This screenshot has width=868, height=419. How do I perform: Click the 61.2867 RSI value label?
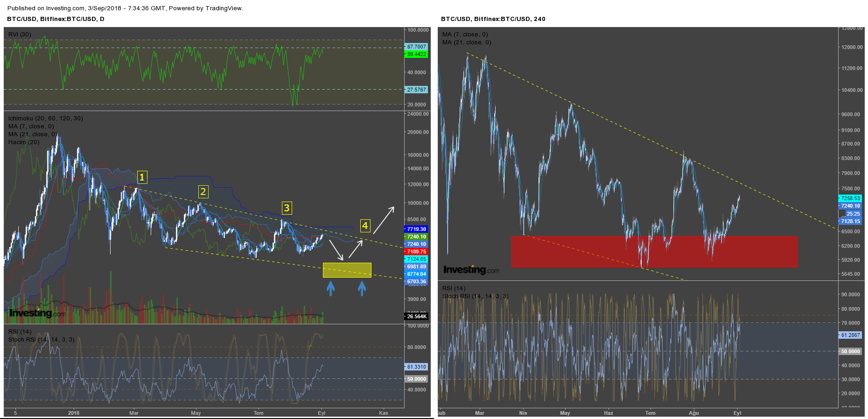(850, 335)
